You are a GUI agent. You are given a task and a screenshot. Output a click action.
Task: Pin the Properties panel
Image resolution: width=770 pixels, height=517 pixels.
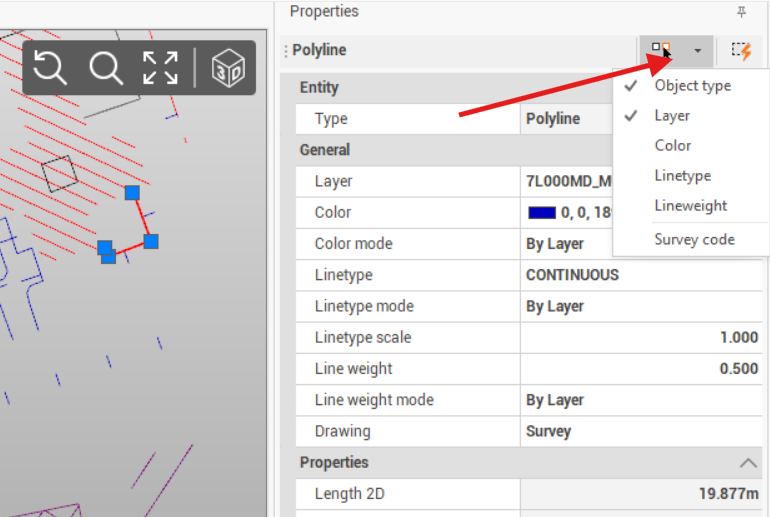point(741,12)
